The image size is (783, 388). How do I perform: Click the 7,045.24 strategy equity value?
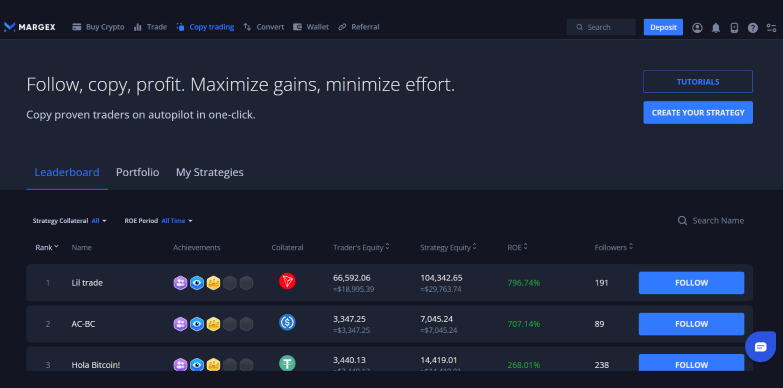click(436, 319)
